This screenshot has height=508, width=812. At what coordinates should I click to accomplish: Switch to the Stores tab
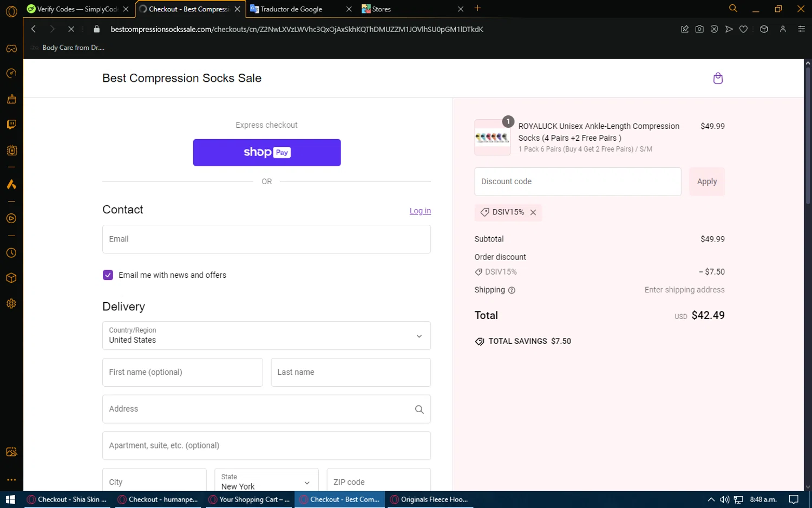point(411,9)
